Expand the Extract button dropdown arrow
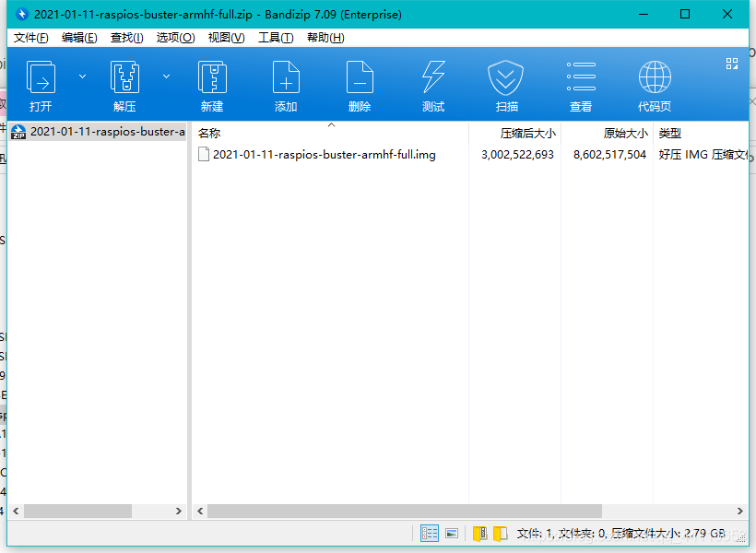756x553 pixels. click(x=166, y=76)
